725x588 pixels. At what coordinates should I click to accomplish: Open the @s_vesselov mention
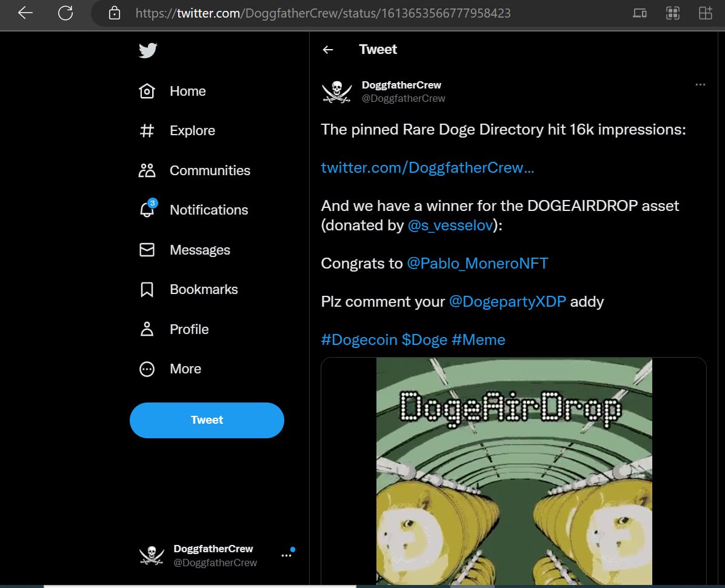450,225
